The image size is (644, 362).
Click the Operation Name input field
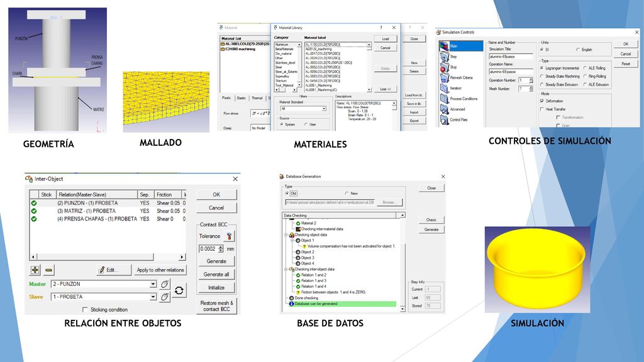(511, 72)
